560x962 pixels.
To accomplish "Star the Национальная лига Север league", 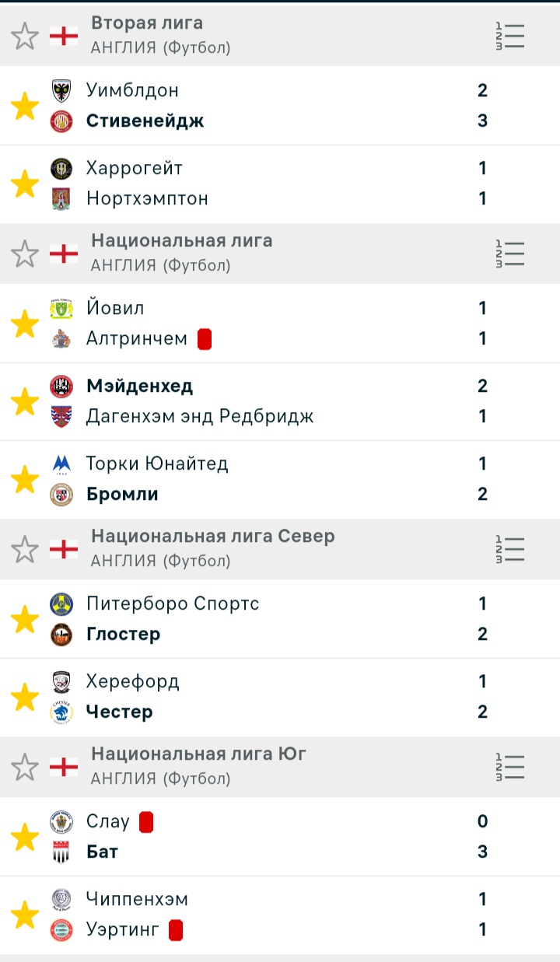I will tap(25, 549).
